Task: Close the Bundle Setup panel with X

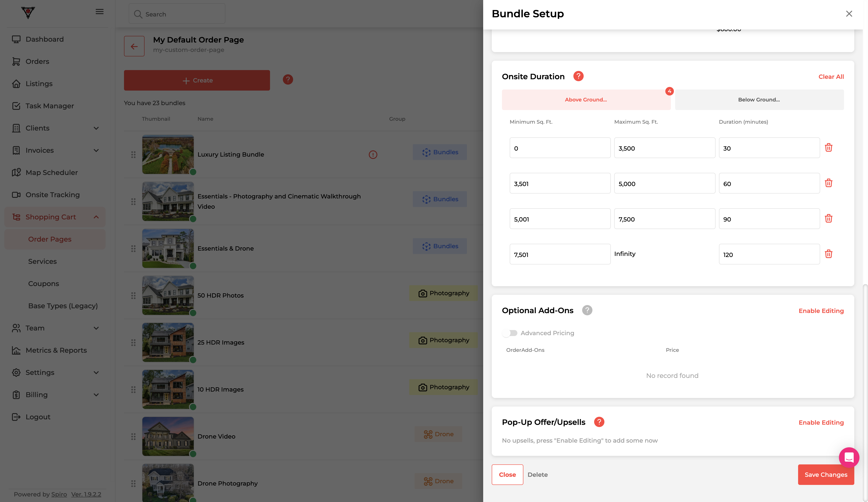Action: coord(849,13)
